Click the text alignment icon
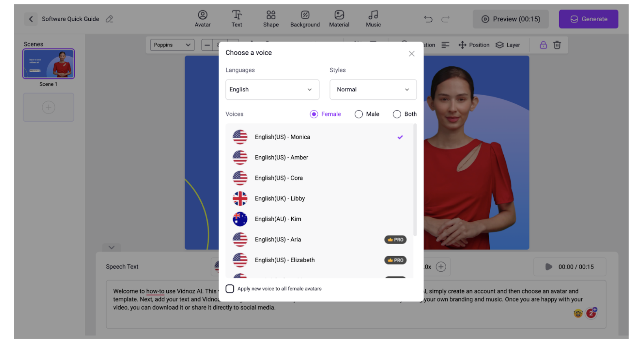 [445, 45]
